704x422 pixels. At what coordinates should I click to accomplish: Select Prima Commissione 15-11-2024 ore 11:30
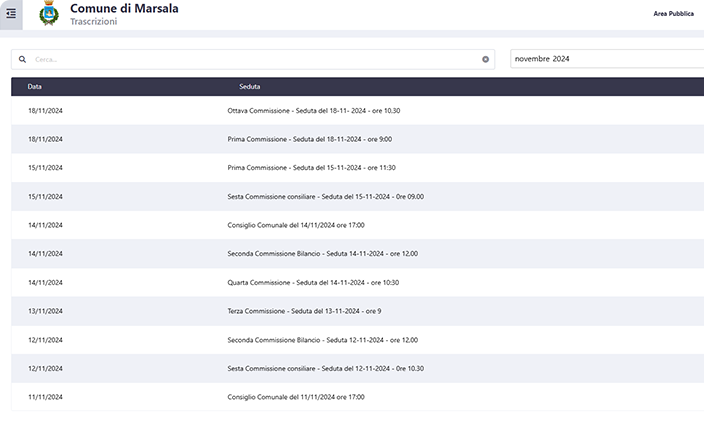pyautogui.click(x=311, y=168)
